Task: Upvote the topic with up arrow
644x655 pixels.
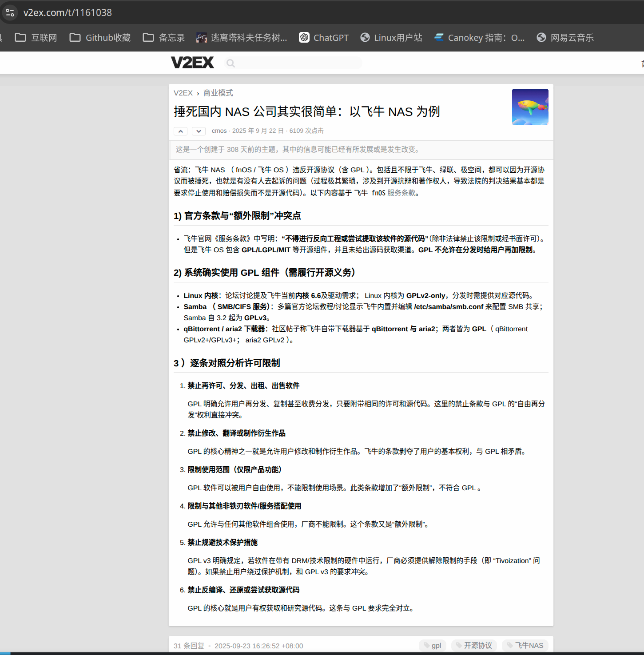Action: pyautogui.click(x=180, y=131)
